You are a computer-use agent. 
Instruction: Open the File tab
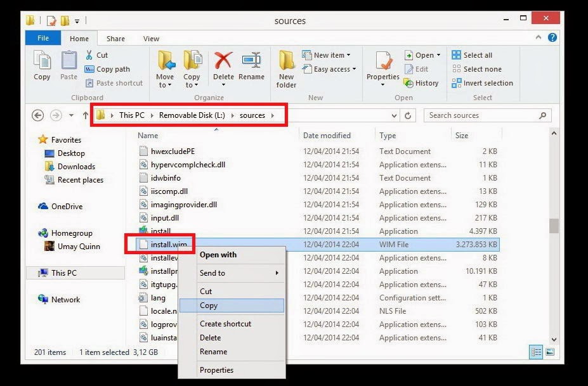[x=42, y=38]
